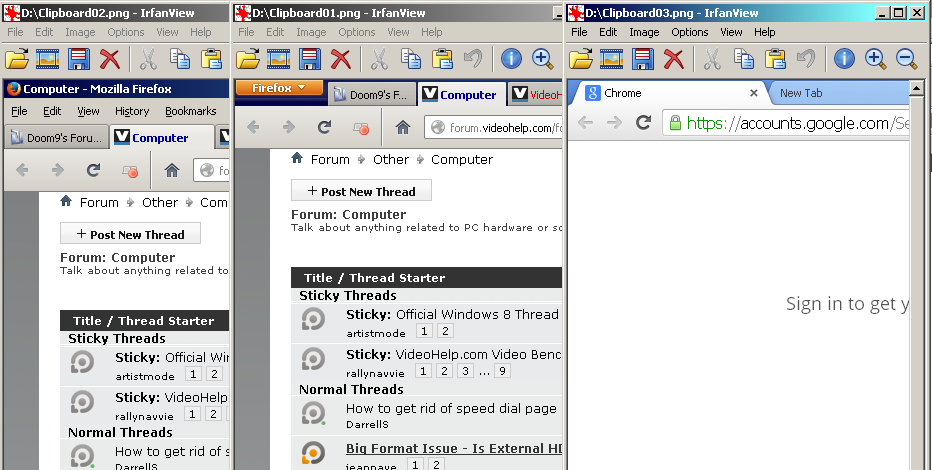The width and height of the screenshot is (932, 470).
Task: Home icon in Clipboard01 Firefox toolbar
Action: [403, 127]
